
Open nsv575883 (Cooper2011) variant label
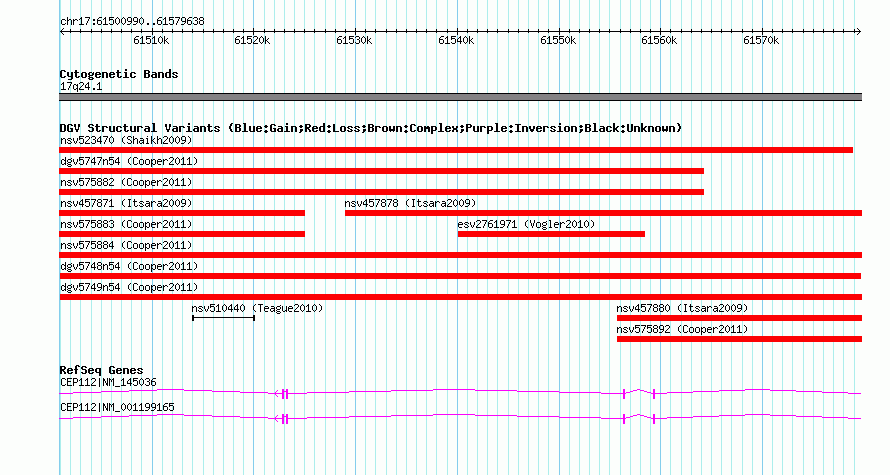pos(126,224)
